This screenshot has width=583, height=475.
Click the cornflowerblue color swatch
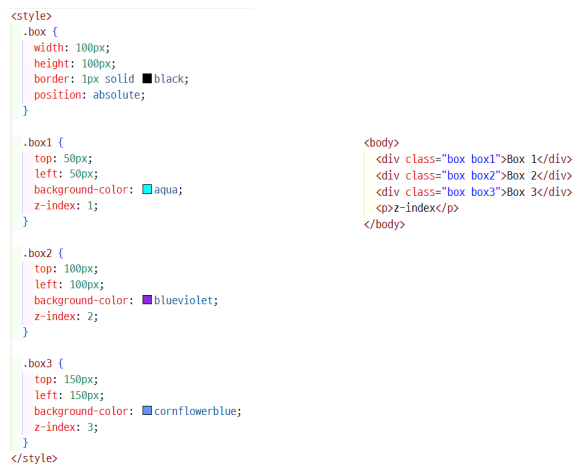tap(147, 411)
